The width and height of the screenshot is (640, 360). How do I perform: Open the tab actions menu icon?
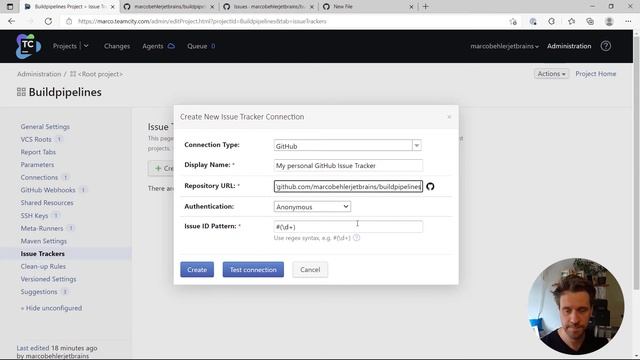[10, 7]
